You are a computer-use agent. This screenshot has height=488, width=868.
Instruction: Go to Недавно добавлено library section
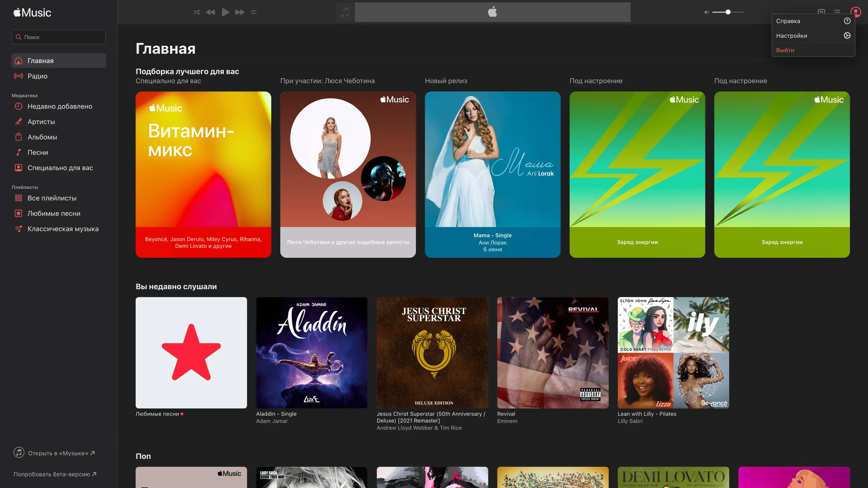point(60,106)
